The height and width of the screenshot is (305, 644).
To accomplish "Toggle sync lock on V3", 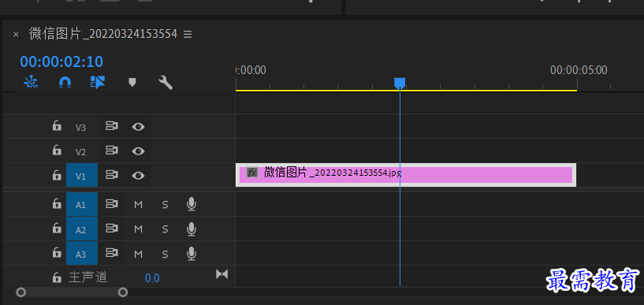I will tap(111, 126).
